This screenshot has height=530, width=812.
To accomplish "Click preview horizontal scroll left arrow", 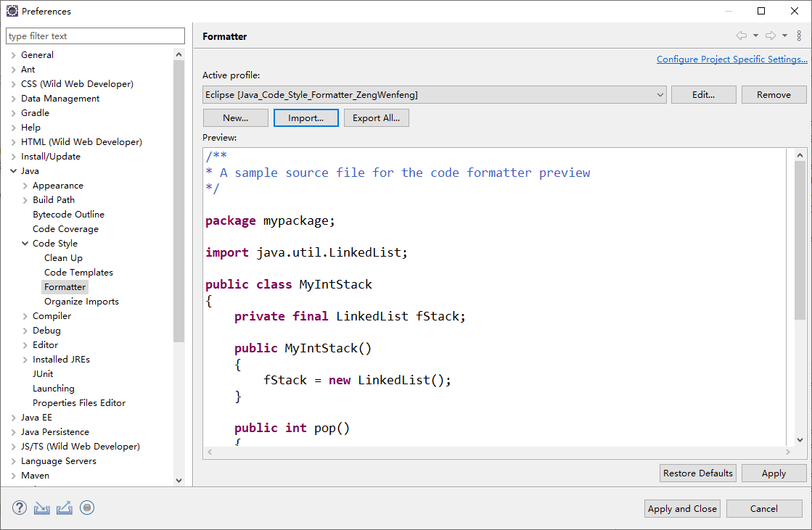I will [x=210, y=452].
